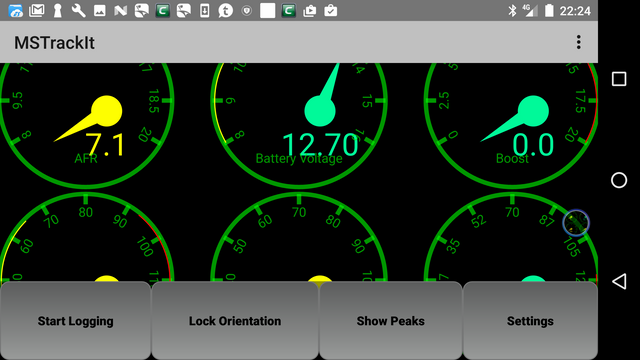Open the Gmail notification icon
Screen dimensions: 640x360
pos(37,11)
